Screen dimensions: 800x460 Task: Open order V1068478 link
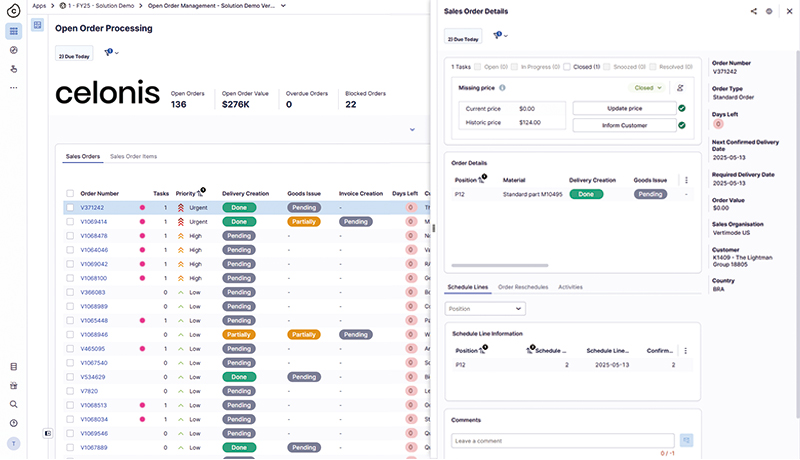coord(94,236)
